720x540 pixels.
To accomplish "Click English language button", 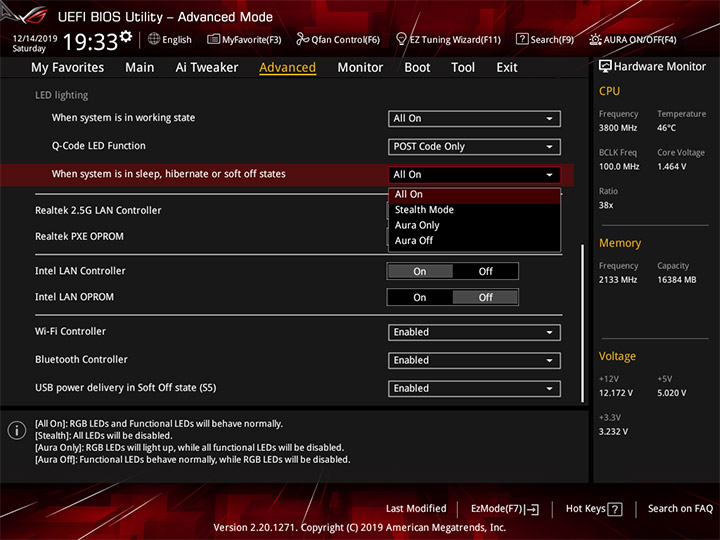I will click(170, 39).
